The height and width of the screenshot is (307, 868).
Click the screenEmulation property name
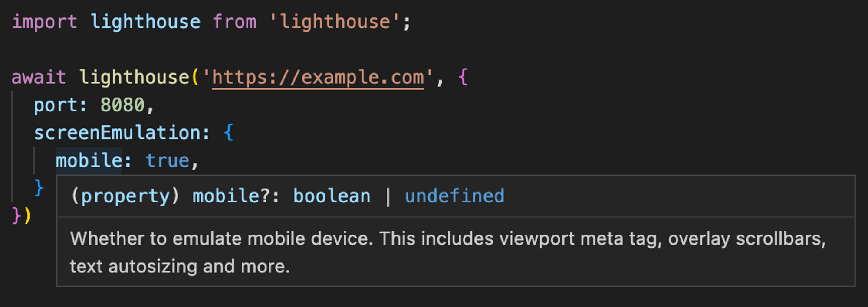[x=117, y=133]
